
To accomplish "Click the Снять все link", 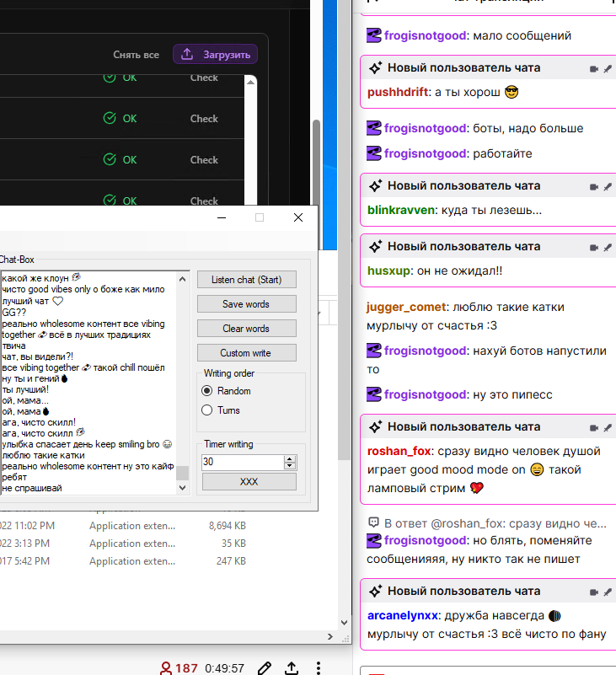I will pos(137,55).
